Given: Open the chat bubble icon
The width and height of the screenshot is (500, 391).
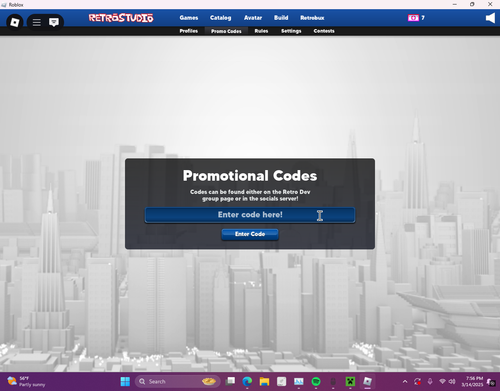Looking at the screenshot, I should point(54,22).
